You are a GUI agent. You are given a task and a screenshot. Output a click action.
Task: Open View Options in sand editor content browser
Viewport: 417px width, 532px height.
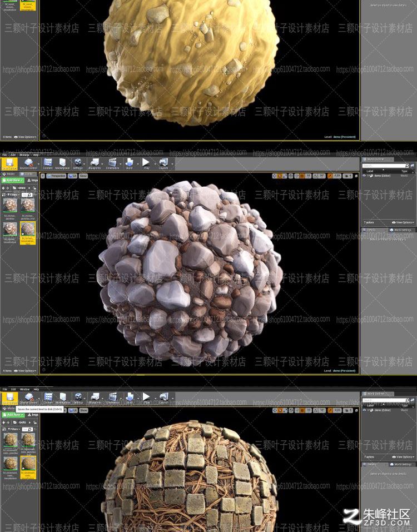25,137
